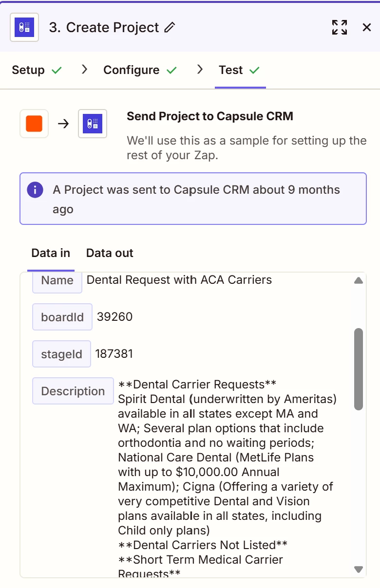380x588 pixels.
Task: Click the Description field label
Action: coord(73,391)
